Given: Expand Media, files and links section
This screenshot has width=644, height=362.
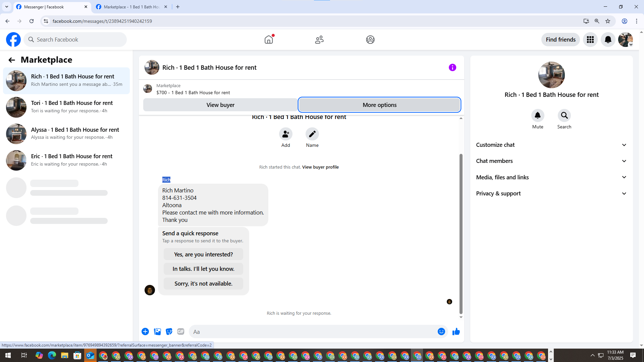Looking at the screenshot, I should click(551, 177).
